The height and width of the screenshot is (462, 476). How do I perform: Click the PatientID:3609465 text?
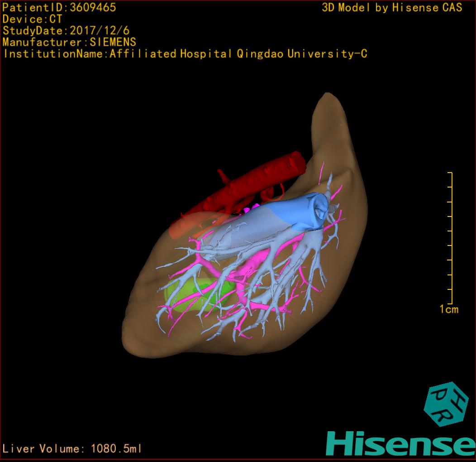coord(59,8)
